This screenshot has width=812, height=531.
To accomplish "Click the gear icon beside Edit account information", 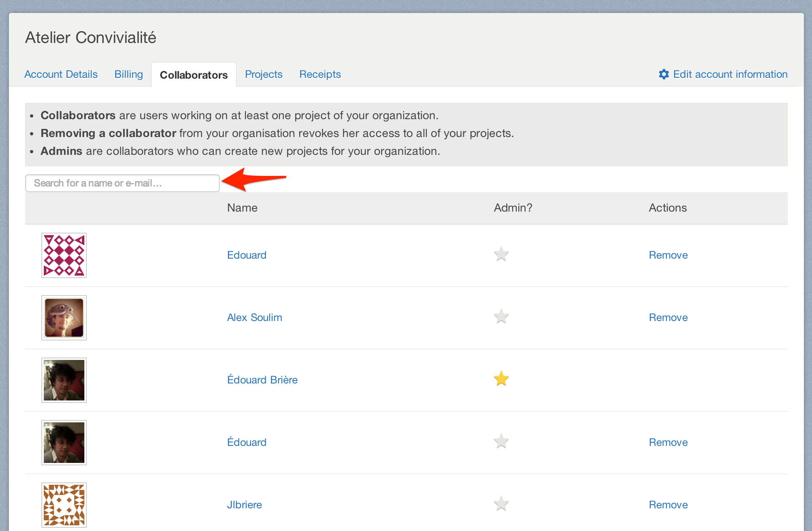I will 664,74.
